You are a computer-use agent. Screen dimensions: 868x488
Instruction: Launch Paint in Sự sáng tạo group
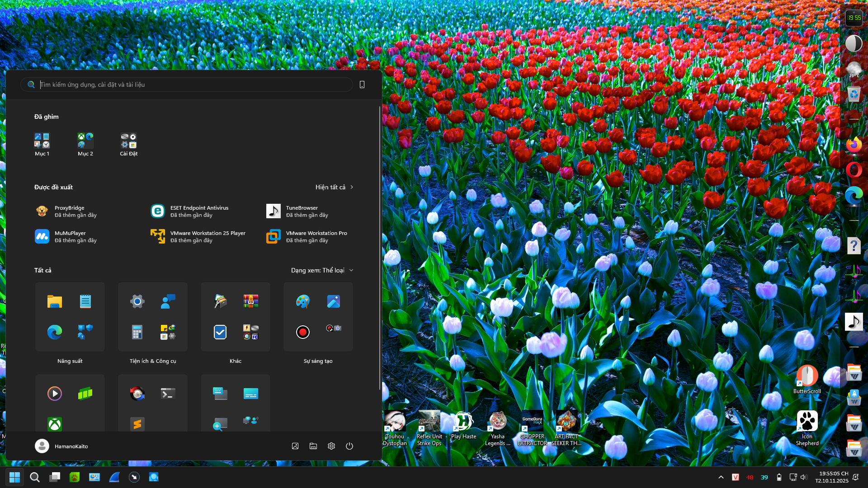pyautogui.click(x=302, y=301)
